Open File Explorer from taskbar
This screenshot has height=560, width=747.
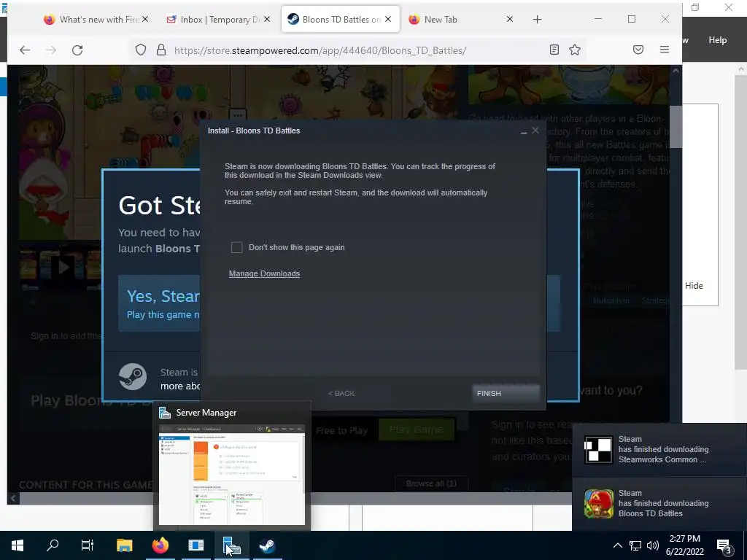tap(124, 545)
